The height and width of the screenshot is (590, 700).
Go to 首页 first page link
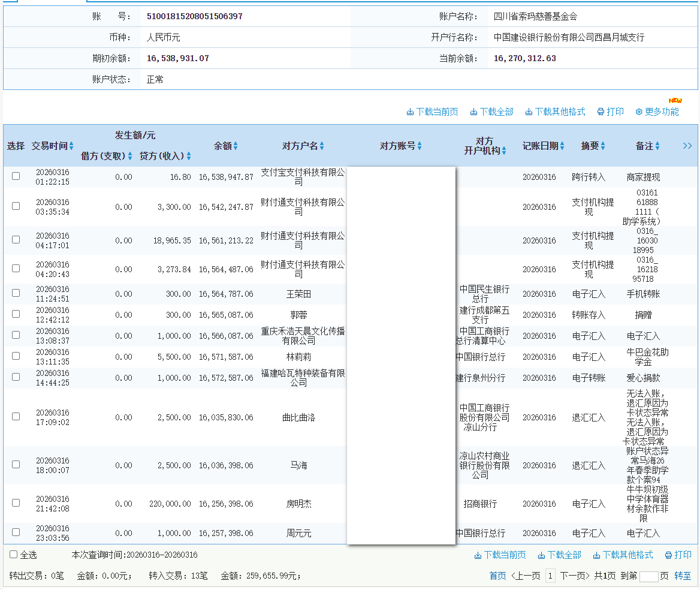pyautogui.click(x=497, y=575)
